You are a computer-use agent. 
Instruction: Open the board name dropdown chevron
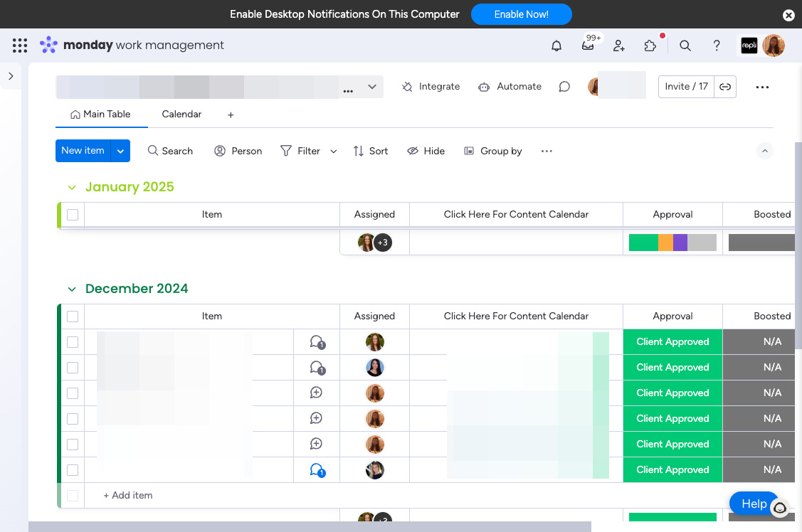click(372, 87)
